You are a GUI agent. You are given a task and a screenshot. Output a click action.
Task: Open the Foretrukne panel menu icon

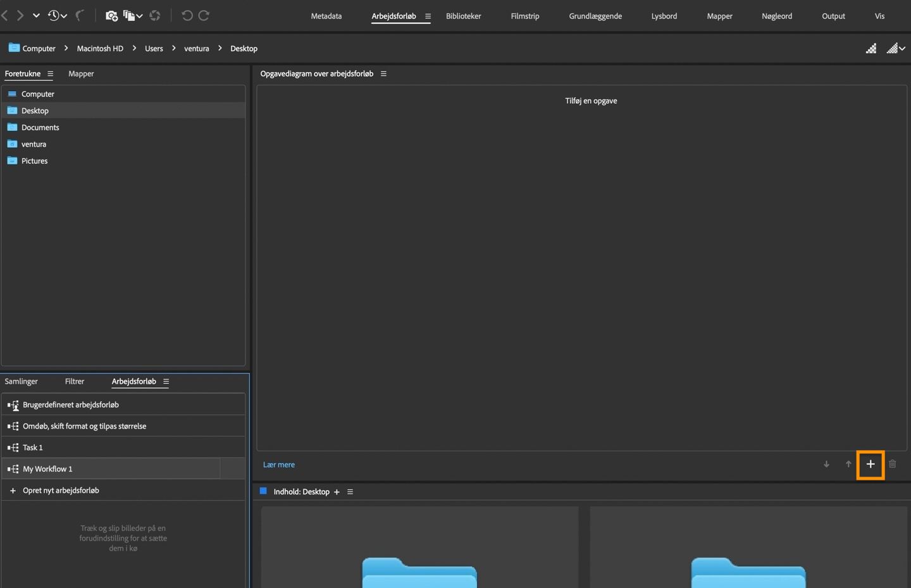tap(50, 74)
